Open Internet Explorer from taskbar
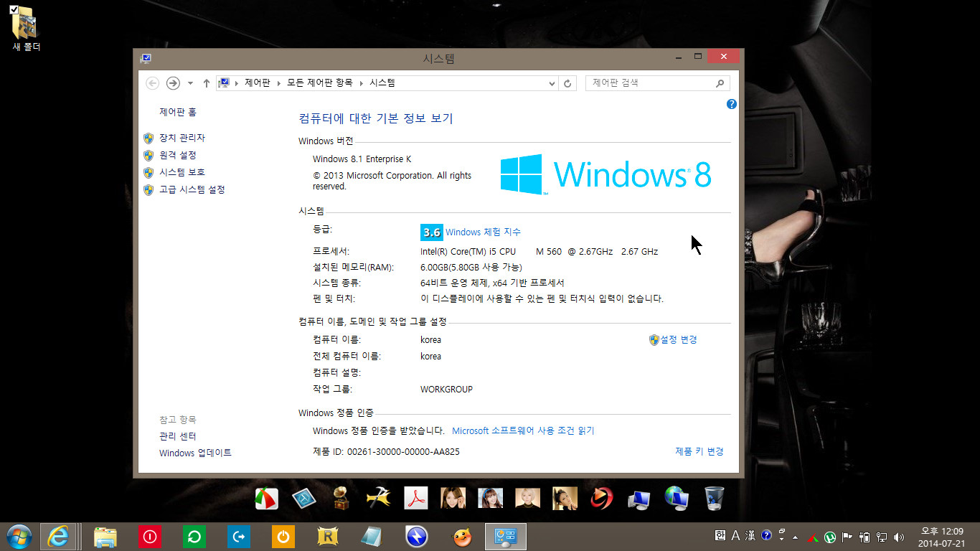 pyautogui.click(x=57, y=536)
